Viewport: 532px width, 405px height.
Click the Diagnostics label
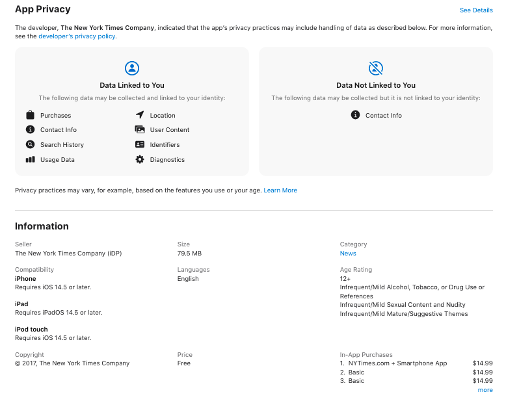click(167, 160)
